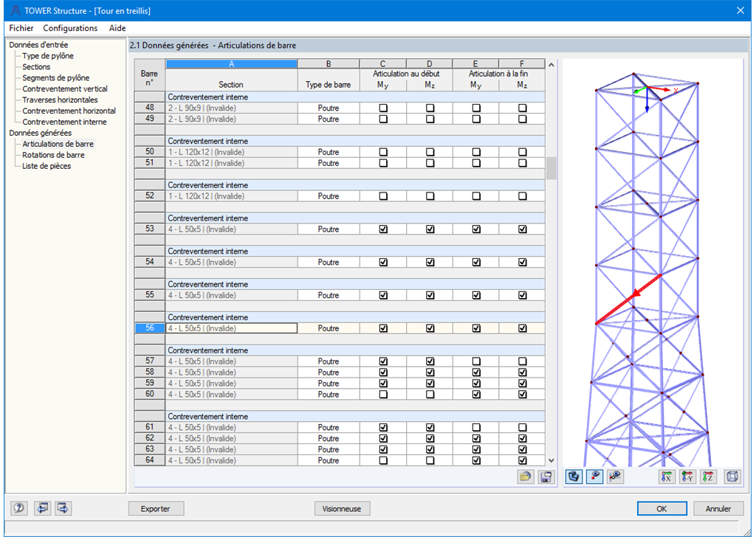Select Type de pylône in tree
Viewport: 756px width, 537px height.
[48, 56]
